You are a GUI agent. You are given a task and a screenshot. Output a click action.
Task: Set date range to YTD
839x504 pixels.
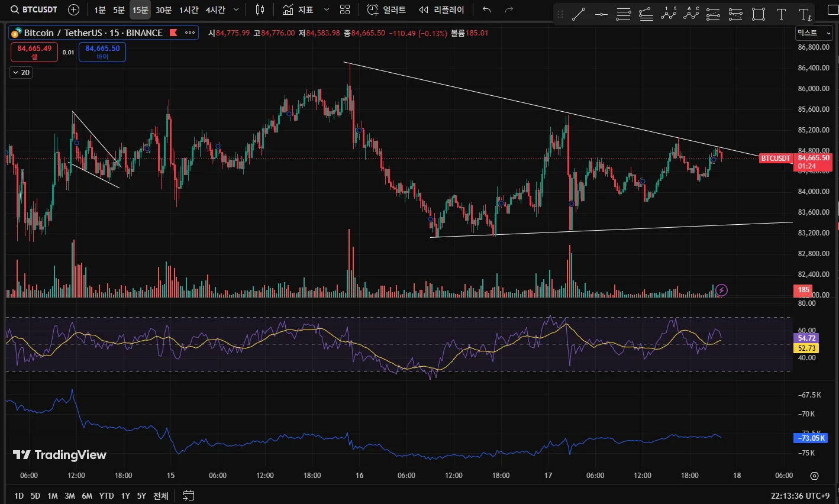coord(107,496)
